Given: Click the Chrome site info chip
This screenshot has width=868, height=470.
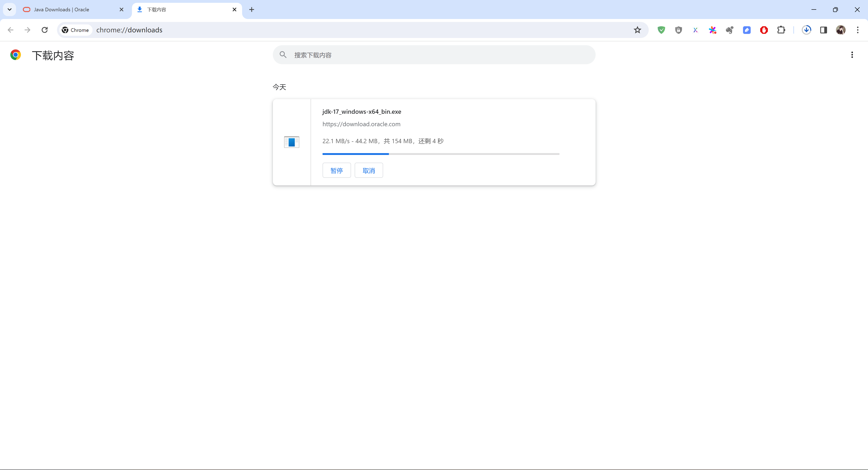Looking at the screenshot, I should coord(75,30).
